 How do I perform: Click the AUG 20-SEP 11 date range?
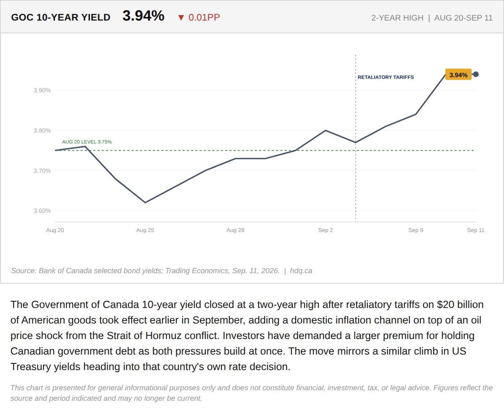[463, 18]
